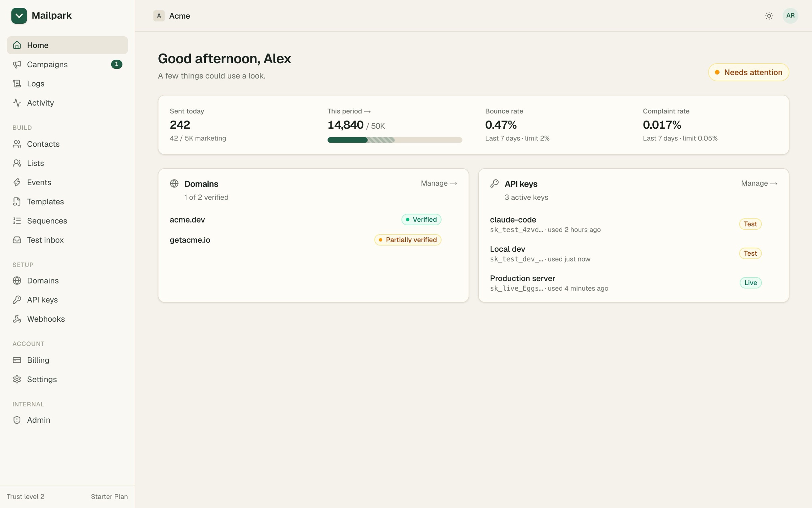
Task: Select Templates in the sidebar
Action: coord(67,202)
